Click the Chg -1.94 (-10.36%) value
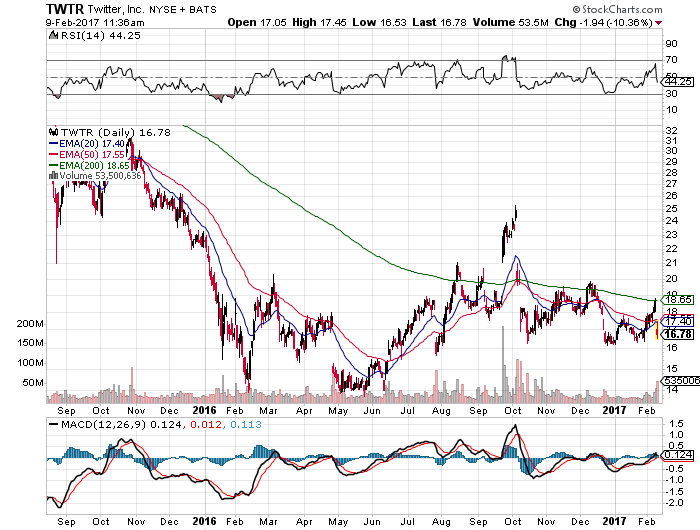This screenshot has height=530, width=700. click(x=604, y=22)
